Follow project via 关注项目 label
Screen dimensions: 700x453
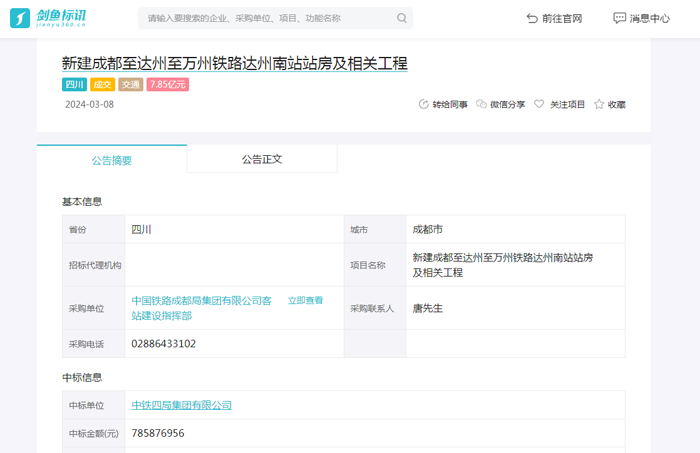click(x=567, y=104)
